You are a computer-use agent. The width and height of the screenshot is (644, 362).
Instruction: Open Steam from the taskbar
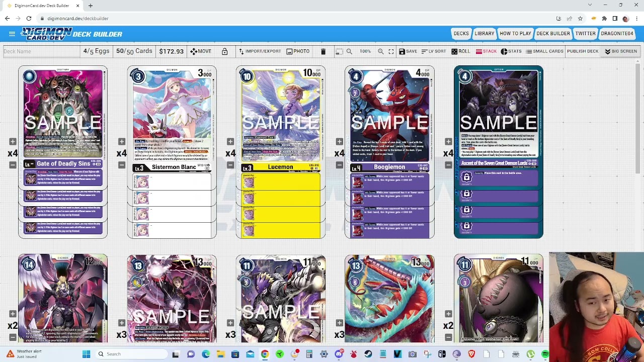click(368, 354)
